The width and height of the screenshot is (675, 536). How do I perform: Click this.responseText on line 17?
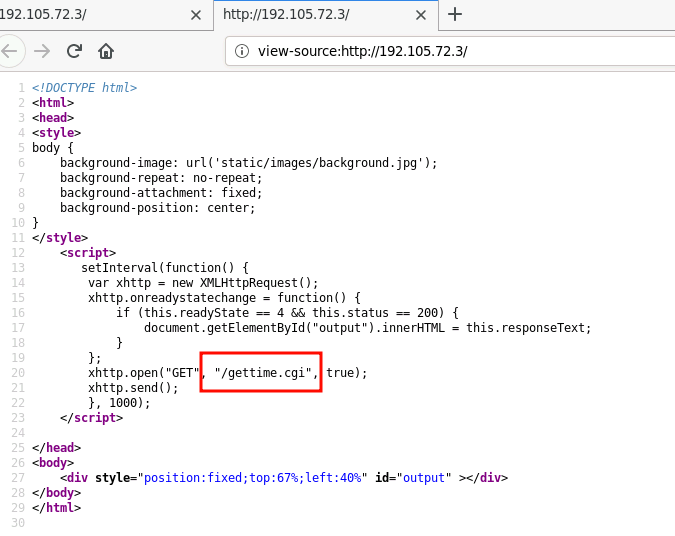(526, 328)
